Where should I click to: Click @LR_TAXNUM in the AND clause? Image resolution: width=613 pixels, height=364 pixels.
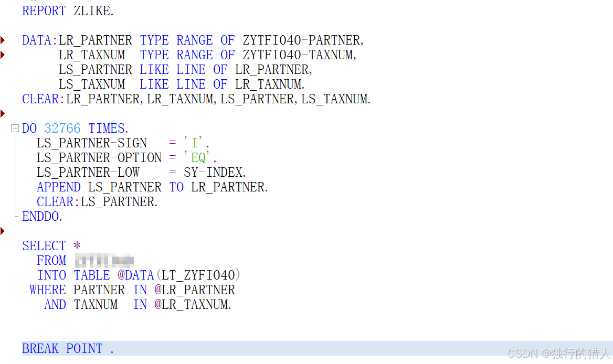[x=192, y=305]
